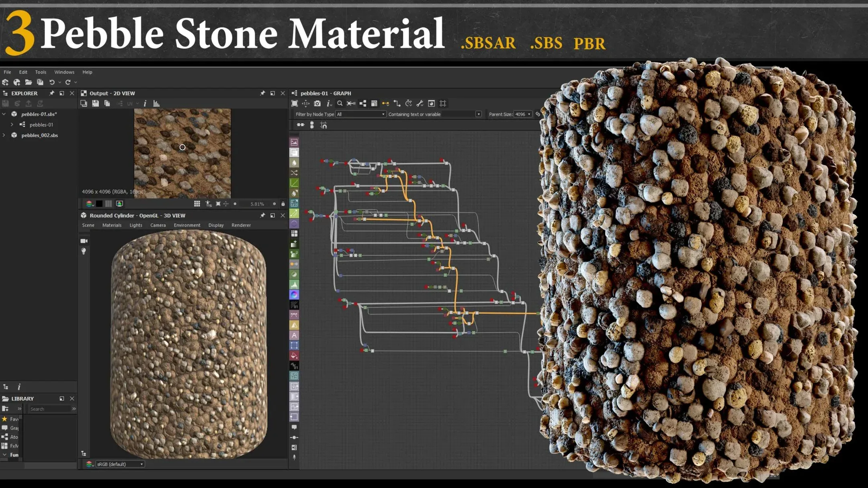
Task: Click the comment bubble icon in node palette
Action: [294, 427]
